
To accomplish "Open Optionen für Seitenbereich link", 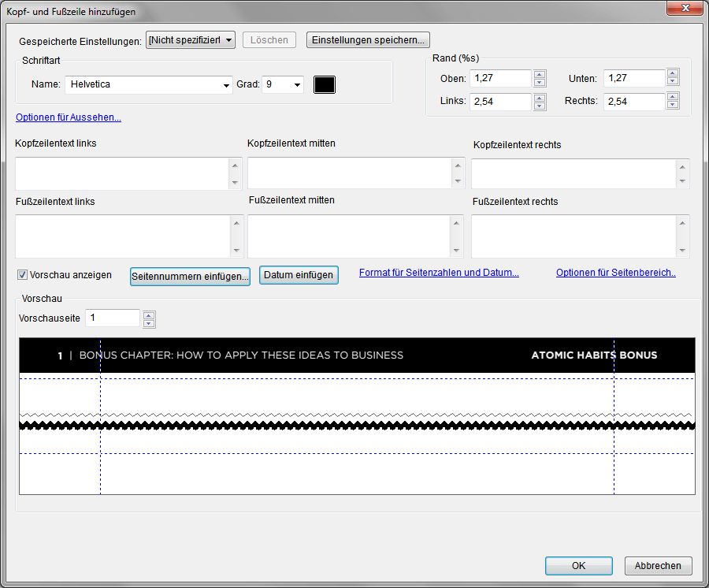I will [x=616, y=272].
